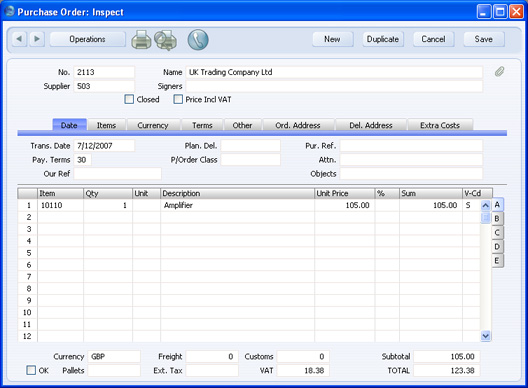528x388 pixels.
Task: Tick the Closed checkbox
Action: pyautogui.click(x=129, y=99)
